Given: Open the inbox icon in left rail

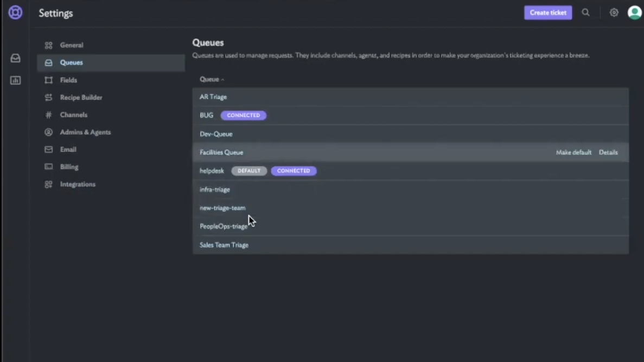Looking at the screenshot, I should (15, 58).
